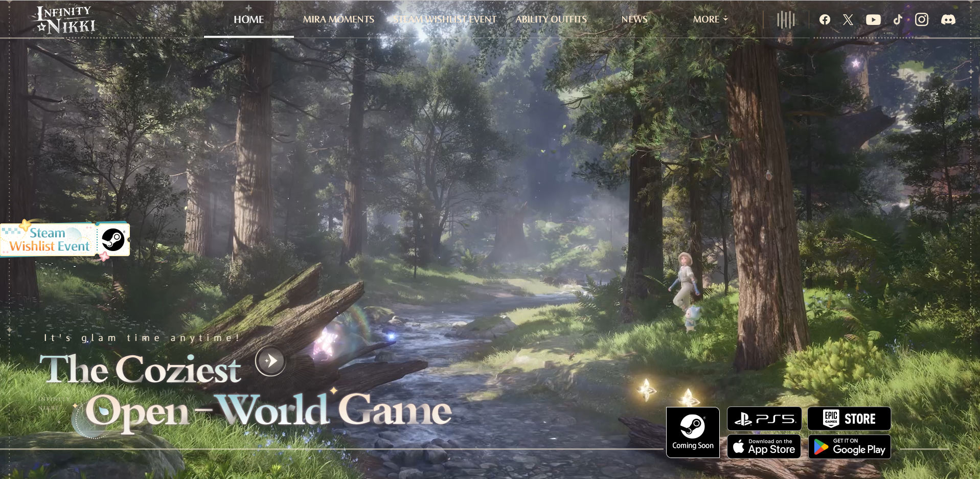The width and height of the screenshot is (980, 479).
Task: Open the TikTok icon
Action: [x=898, y=19]
